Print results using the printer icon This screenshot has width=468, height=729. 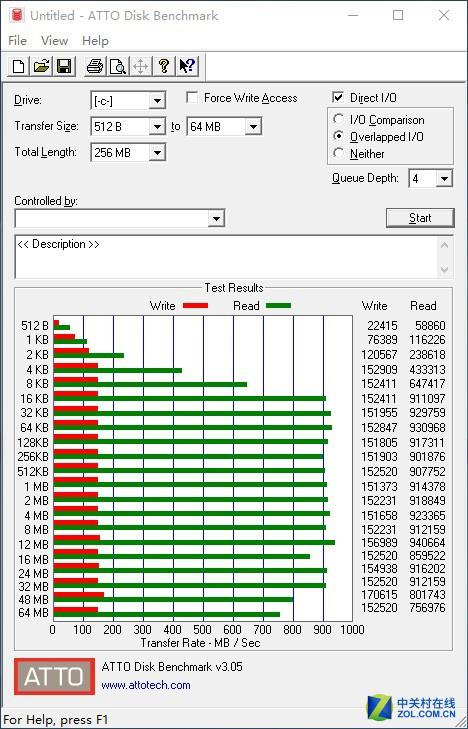coord(95,66)
